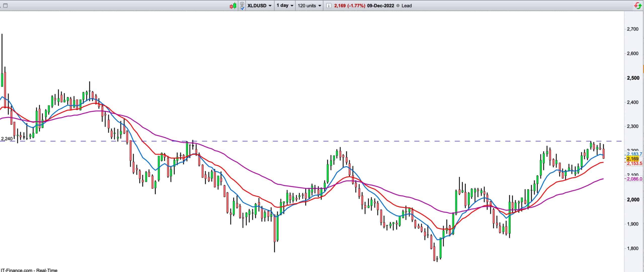This screenshot has height=272, width=644.
Task: Expand the 120 units dropdown
Action: coord(309,6)
